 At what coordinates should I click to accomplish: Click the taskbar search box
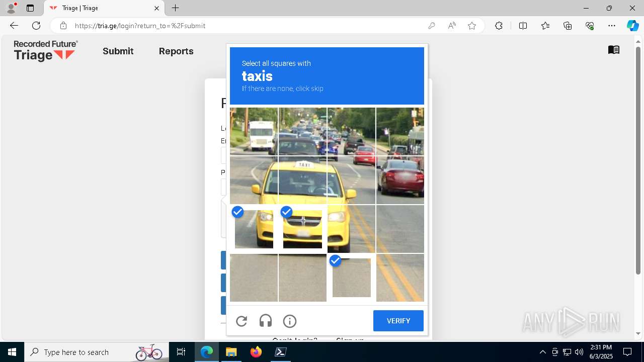pos(97,352)
